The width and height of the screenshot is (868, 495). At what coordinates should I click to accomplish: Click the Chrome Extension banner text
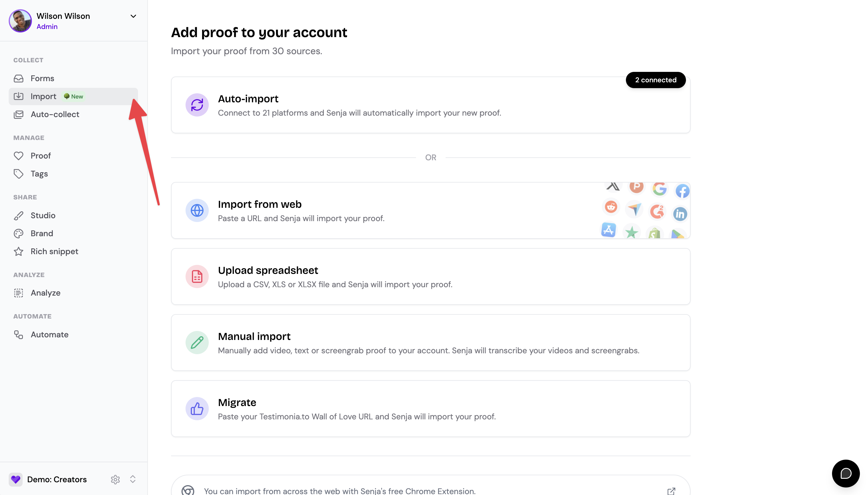coord(340,491)
